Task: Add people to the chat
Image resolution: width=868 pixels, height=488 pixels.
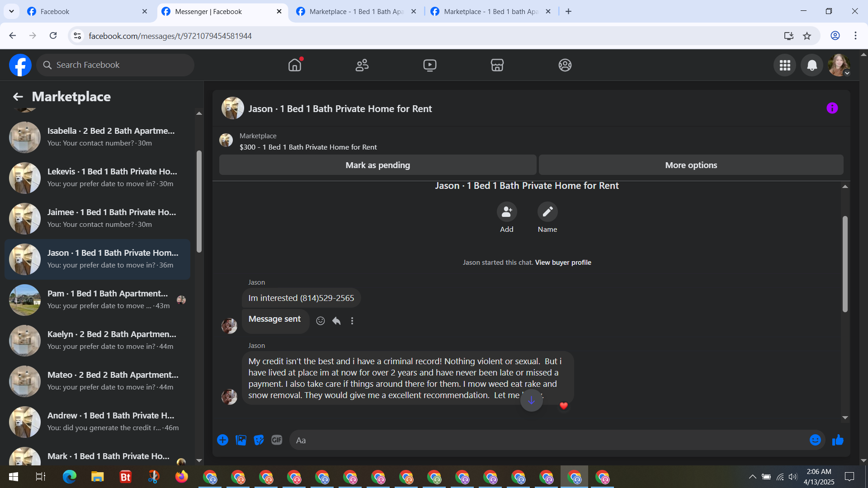Action: [507, 211]
